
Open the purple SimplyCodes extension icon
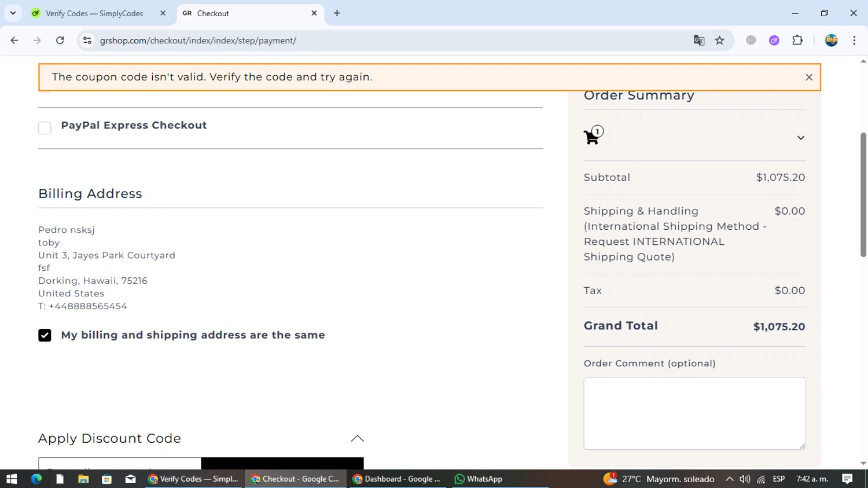(x=774, y=41)
